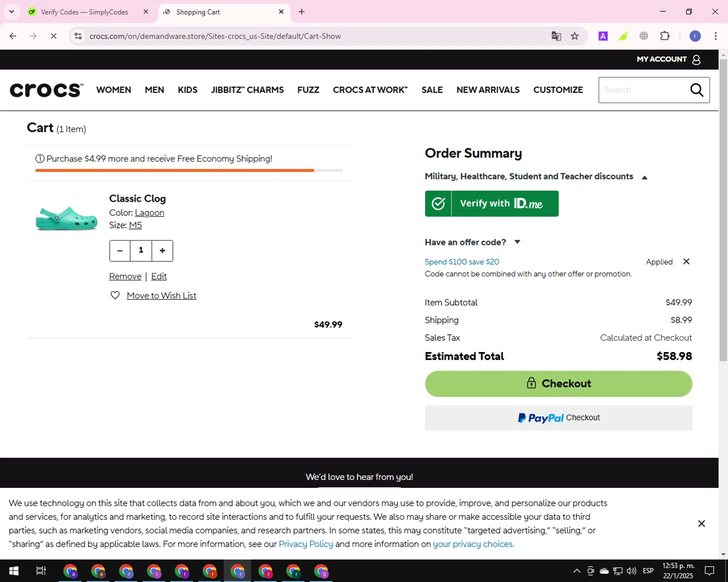The width and height of the screenshot is (728, 582).
Task: Decrease Classic Clog quantity
Action: point(120,251)
